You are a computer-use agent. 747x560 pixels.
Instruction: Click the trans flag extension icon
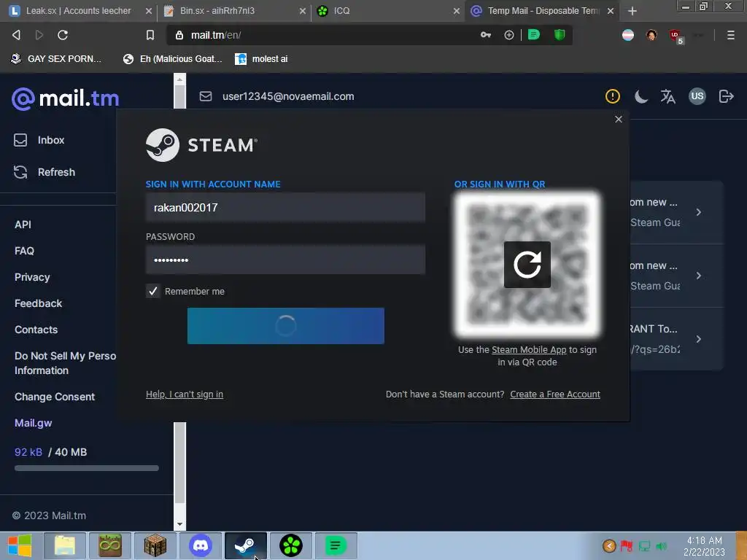click(x=628, y=35)
